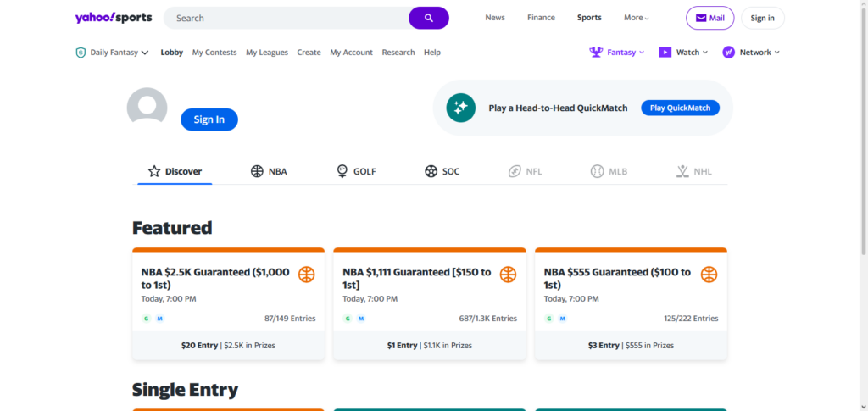Click '$3 Entry | $555 in Prizes' footer
Image resolution: width=868 pixels, height=411 pixels.
point(631,345)
